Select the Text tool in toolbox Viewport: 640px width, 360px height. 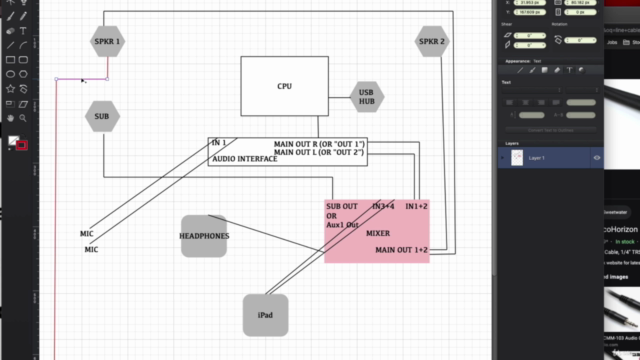[x=23, y=31]
